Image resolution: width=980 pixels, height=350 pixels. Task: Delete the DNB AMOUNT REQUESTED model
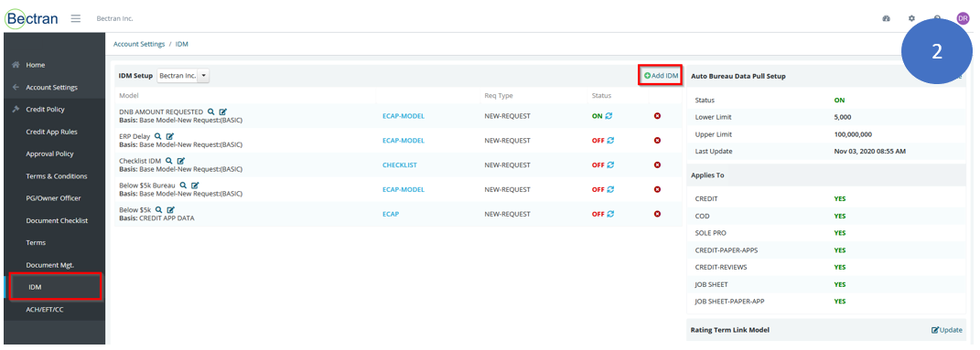click(657, 116)
